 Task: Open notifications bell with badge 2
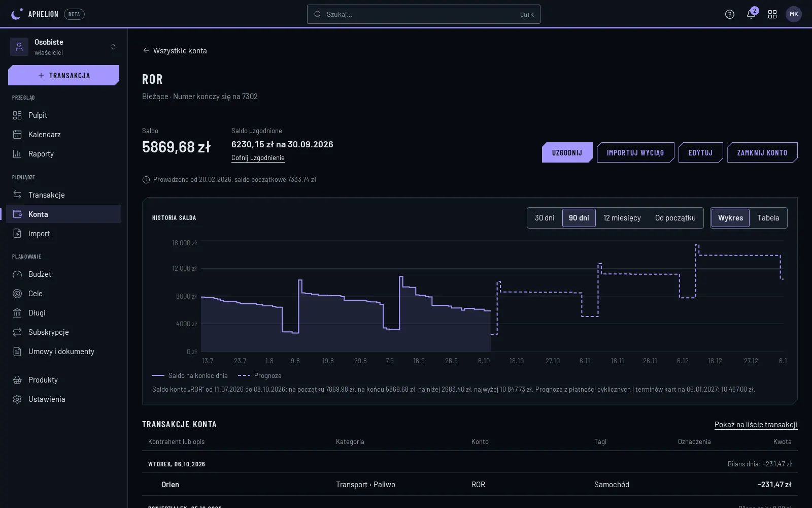tap(751, 14)
